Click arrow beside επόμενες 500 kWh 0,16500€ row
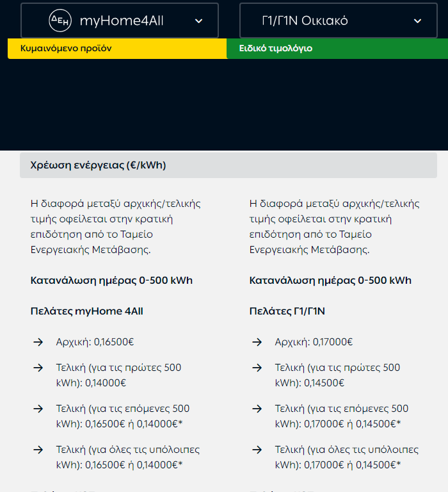The image size is (448, 492). tap(38, 409)
